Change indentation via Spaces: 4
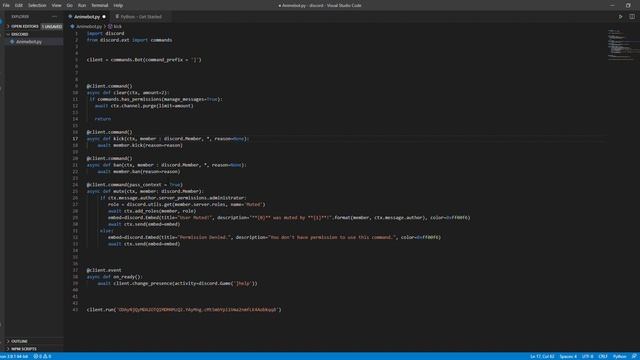The height and width of the screenshot is (360, 640). click(x=568, y=356)
